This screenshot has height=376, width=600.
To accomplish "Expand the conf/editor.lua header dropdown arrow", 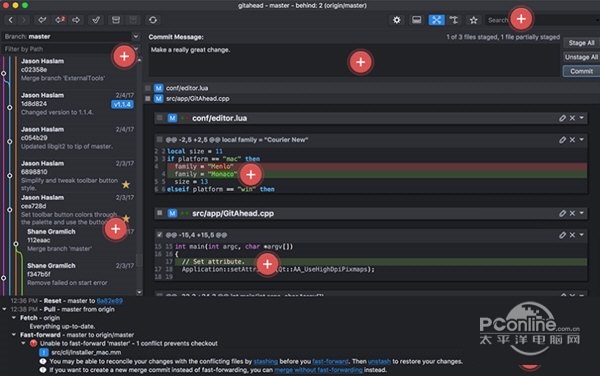I will point(582,118).
